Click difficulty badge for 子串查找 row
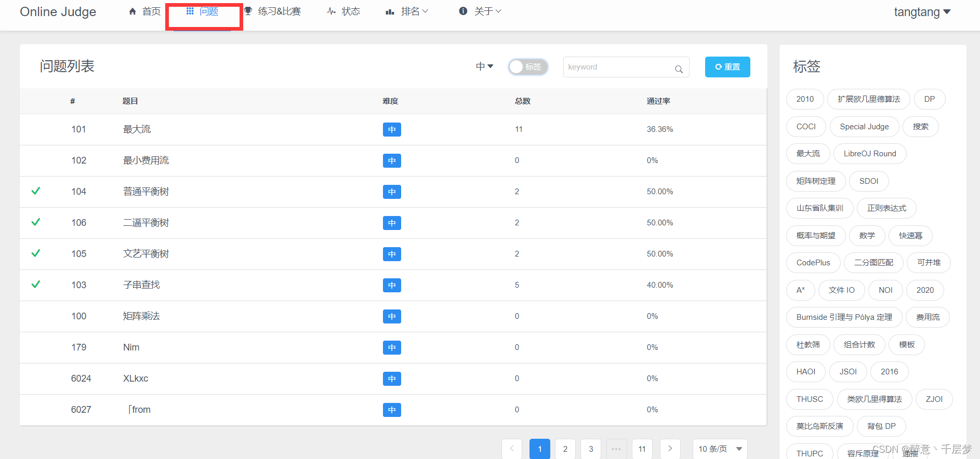Image resolution: width=980 pixels, height=459 pixels. tap(392, 285)
